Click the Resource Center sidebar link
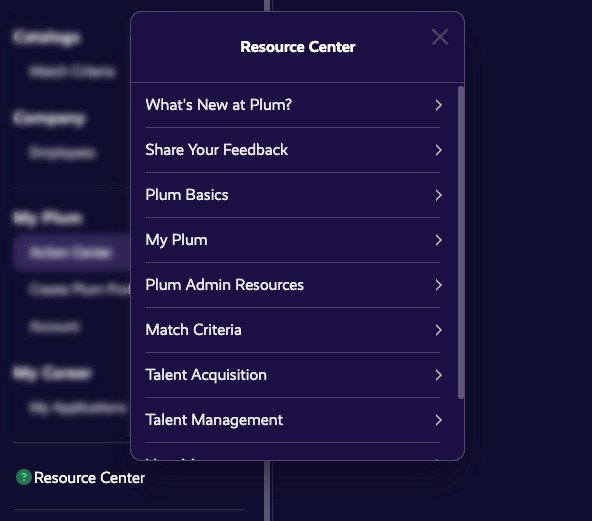The height and width of the screenshot is (521, 592). coord(89,478)
